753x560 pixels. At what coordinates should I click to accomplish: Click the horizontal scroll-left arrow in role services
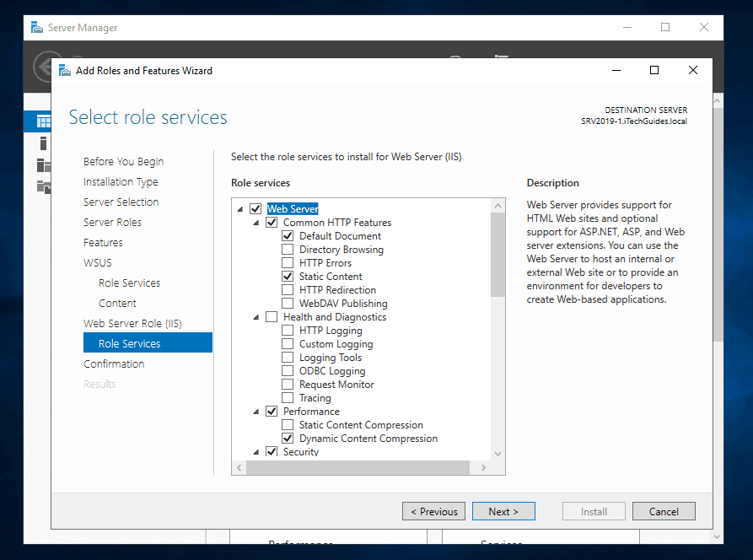239,467
